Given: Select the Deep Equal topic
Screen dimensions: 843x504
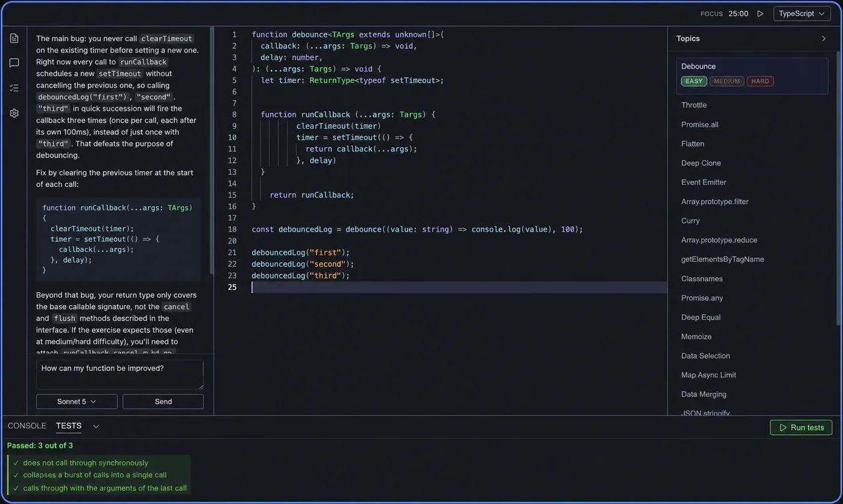Looking at the screenshot, I should (700, 317).
